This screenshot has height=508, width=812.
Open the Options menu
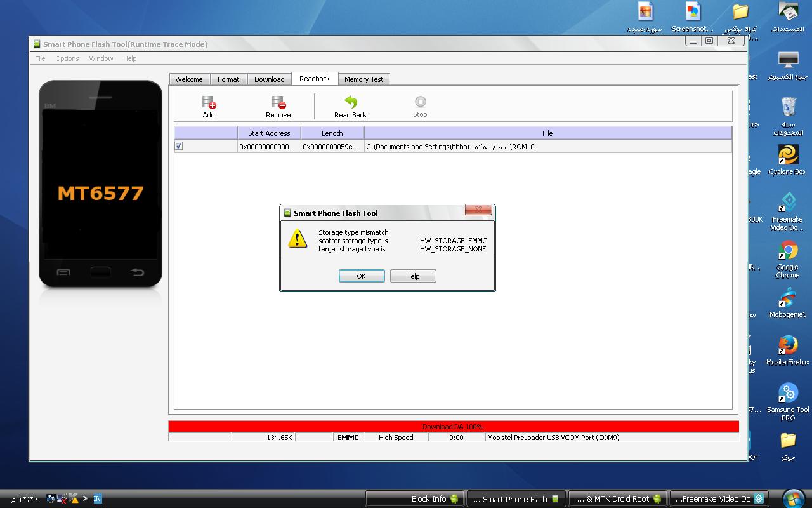click(x=67, y=58)
